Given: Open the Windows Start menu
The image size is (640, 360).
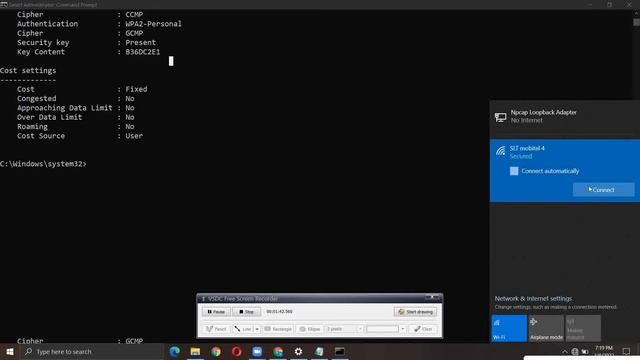Looking at the screenshot, I should pos(10,351).
